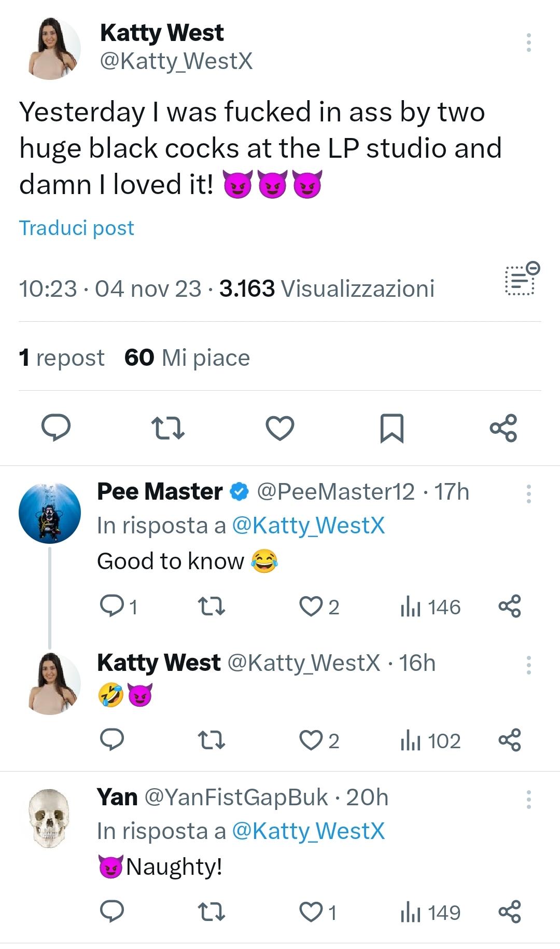Open @Katty_WestX mention in Yan's reply
This screenshot has height=949, width=560.
(309, 831)
